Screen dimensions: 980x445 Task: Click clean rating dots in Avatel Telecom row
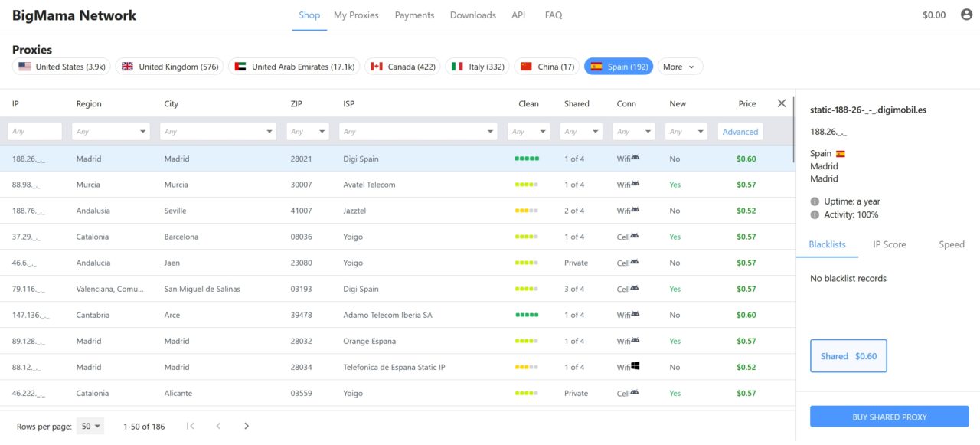(527, 185)
